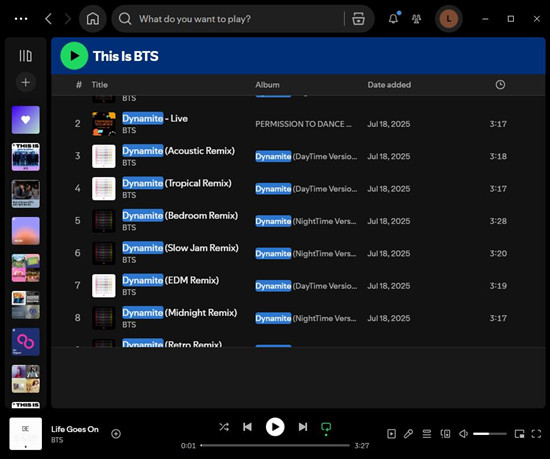Open the three-dot app menu
Screen dimensions: 550x459
pos(21,19)
